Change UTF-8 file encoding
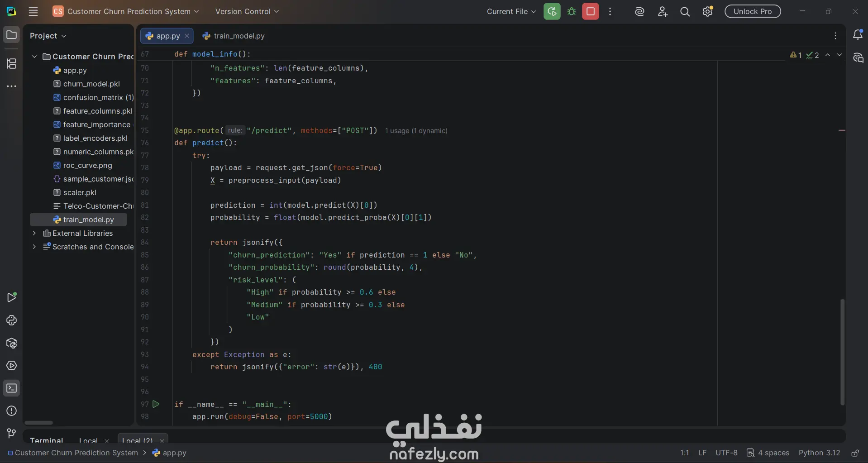This screenshot has width=868, height=463. 726,453
